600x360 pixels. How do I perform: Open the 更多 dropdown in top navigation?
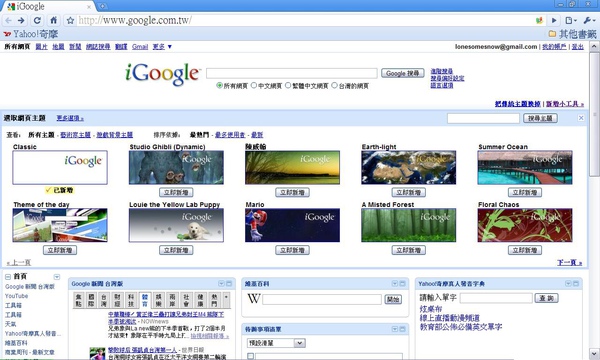point(162,47)
